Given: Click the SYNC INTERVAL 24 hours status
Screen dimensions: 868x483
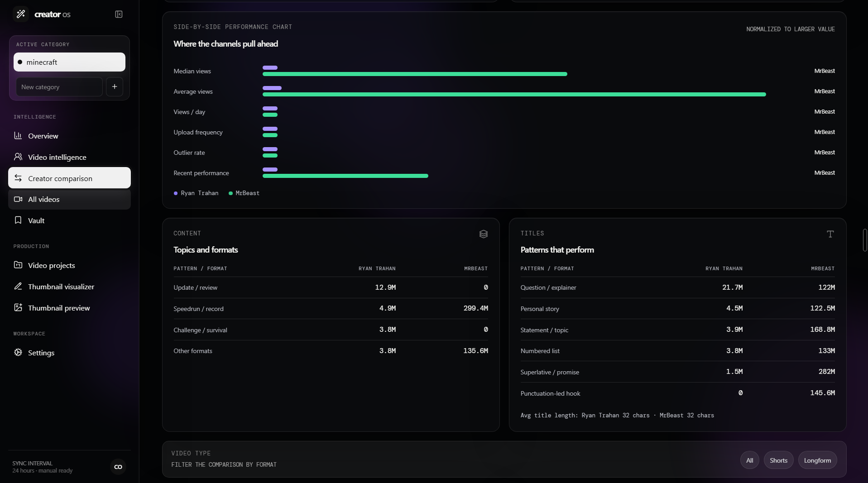Looking at the screenshot, I should [43, 467].
